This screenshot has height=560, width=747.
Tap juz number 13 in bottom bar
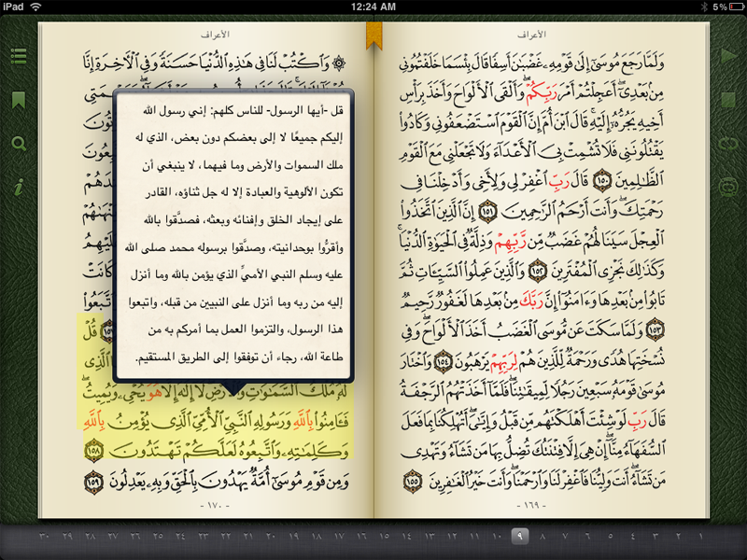[430, 536]
